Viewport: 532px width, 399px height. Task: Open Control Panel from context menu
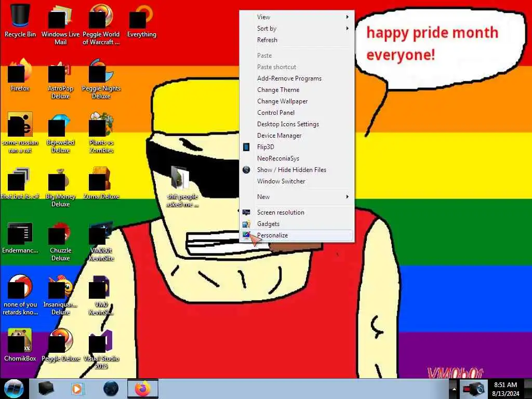coord(297,113)
